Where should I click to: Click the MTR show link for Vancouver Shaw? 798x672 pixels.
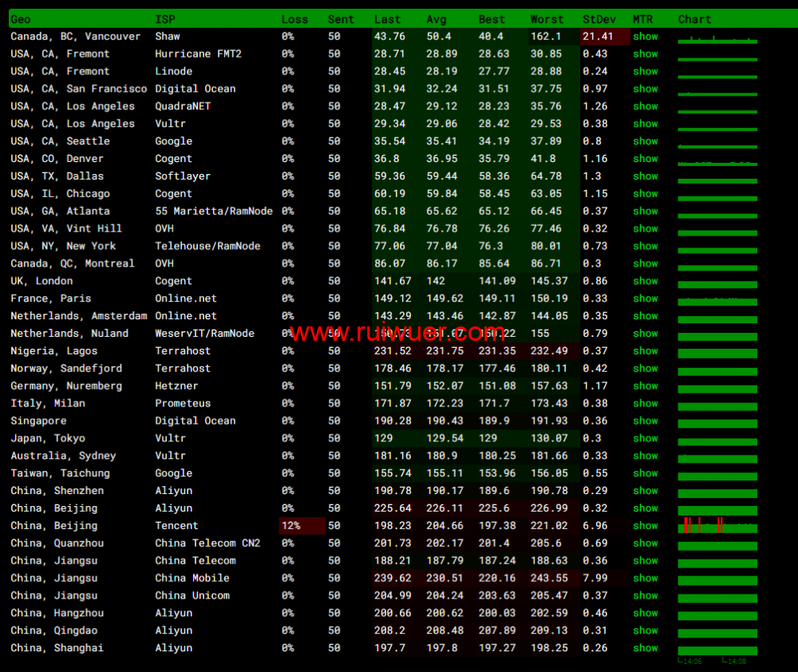pos(645,37)
